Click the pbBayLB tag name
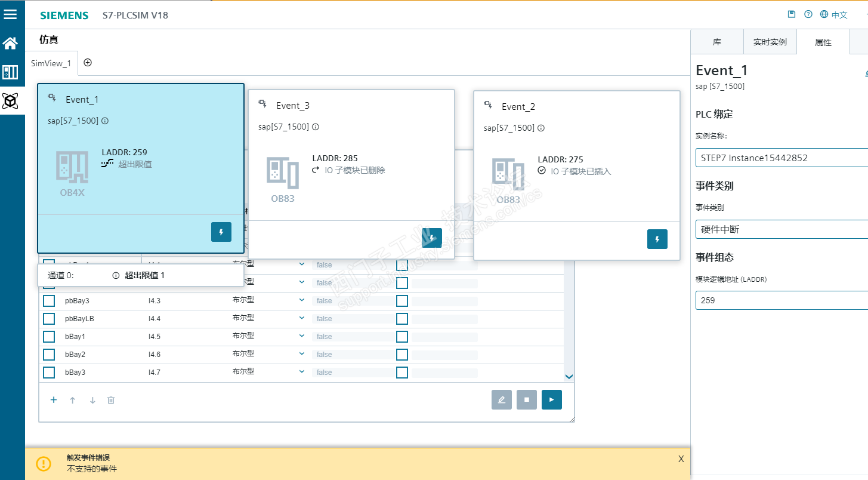The image size is (868, 480). [x=79, y=319]
